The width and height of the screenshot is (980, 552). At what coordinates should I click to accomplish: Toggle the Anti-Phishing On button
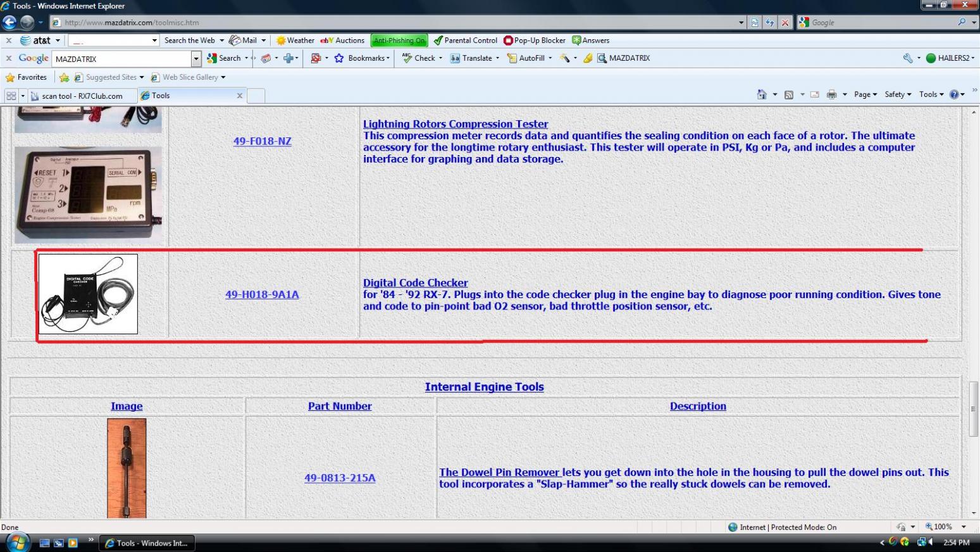399,41
